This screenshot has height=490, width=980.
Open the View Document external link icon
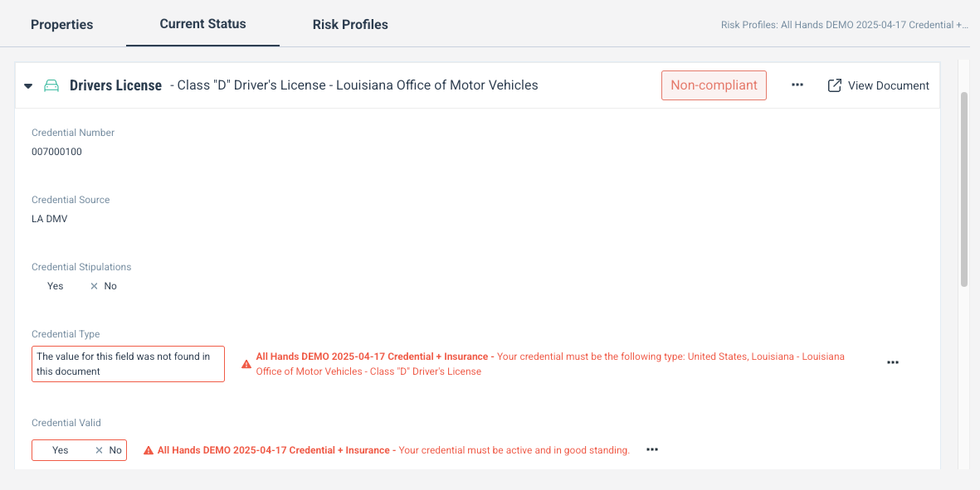pos(835,85)
